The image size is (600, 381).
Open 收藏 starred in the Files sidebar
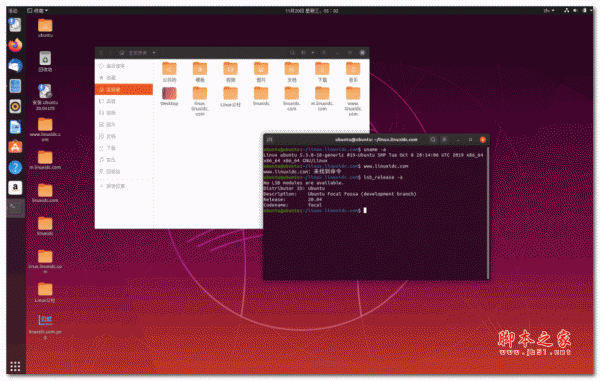tap(124, 78)
